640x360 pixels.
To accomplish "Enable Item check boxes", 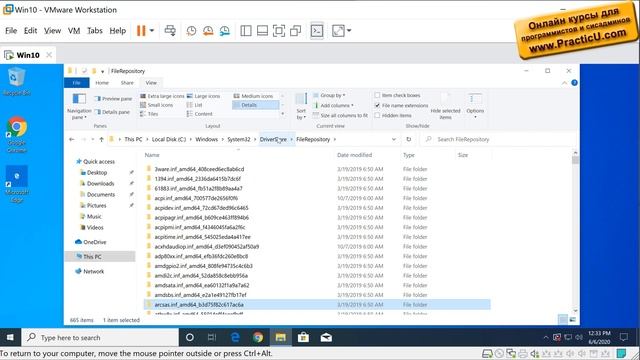I will 377,95.
